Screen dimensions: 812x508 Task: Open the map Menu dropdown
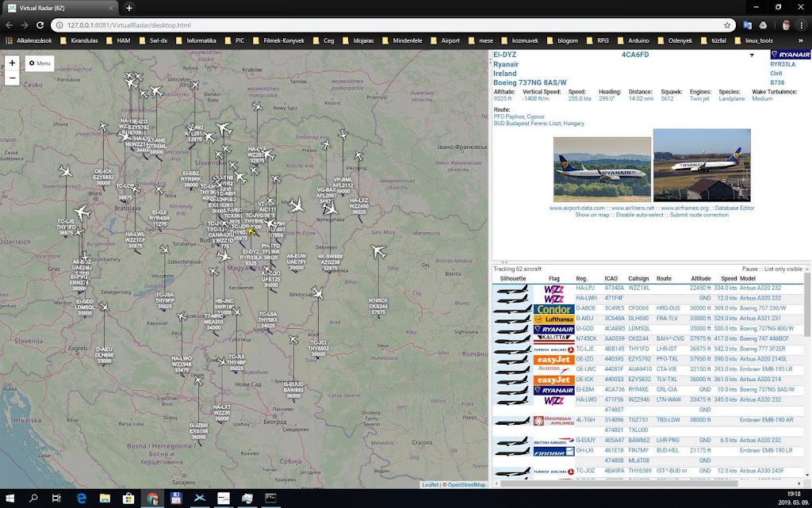click(39, 63)
